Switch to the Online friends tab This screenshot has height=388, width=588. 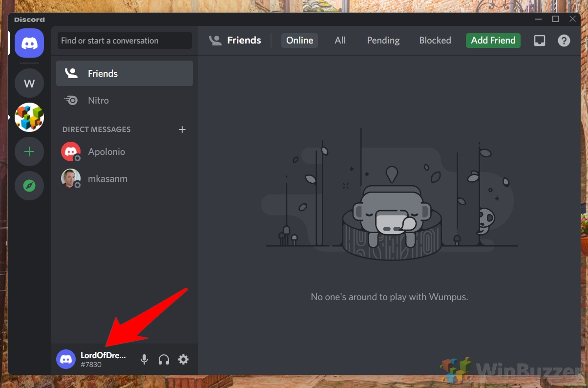pos(299,41)
